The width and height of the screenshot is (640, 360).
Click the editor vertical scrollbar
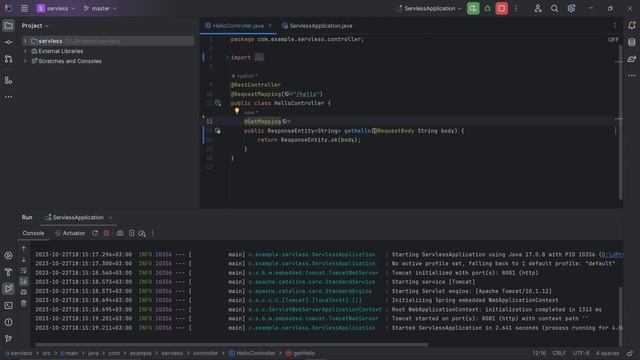(620, 122)
